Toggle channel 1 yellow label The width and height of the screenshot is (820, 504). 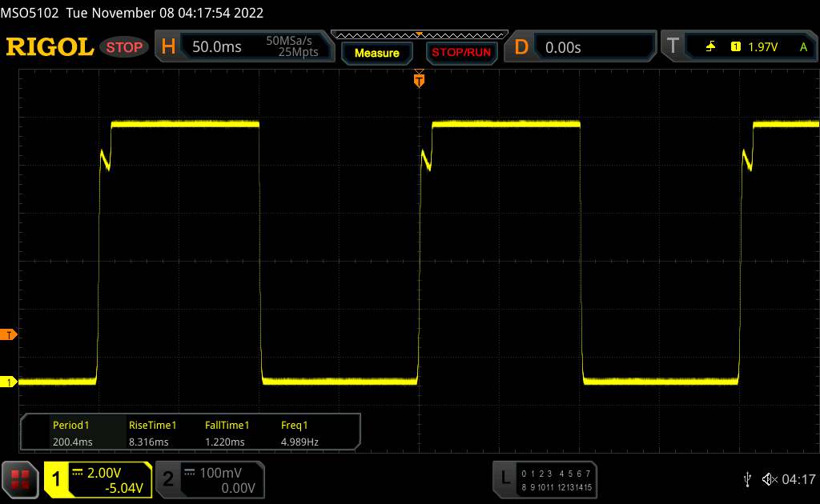click(56, 479)
